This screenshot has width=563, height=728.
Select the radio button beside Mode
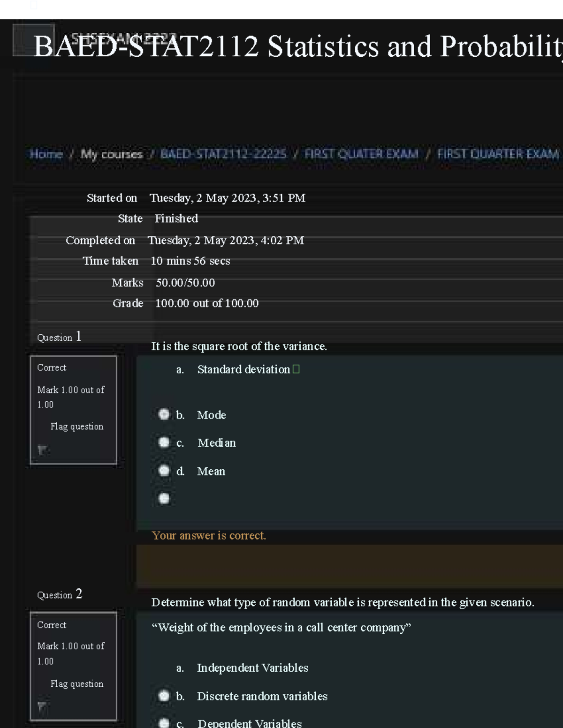click(164, 414)
